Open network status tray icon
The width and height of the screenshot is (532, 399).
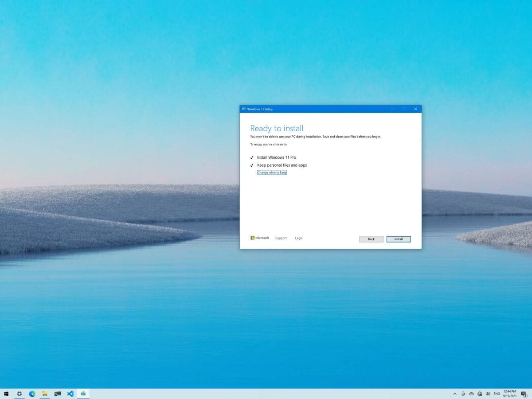pos(480,394)
